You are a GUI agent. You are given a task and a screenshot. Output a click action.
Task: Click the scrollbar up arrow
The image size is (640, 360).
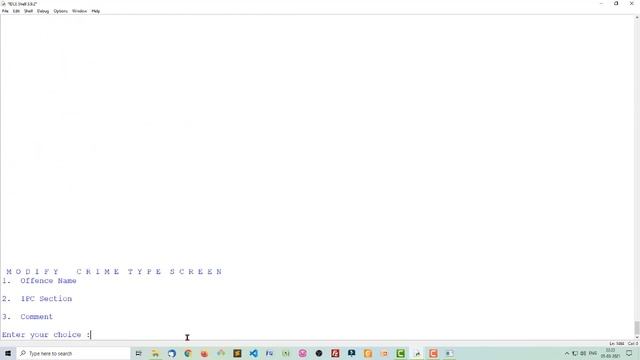(x=637, y=18)
